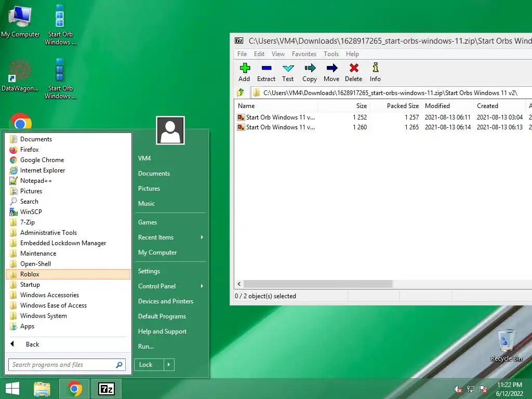532x399 pixels.
Task: Expand the Embedded Lockdown Manager folder
Action: tap(68, 243)
